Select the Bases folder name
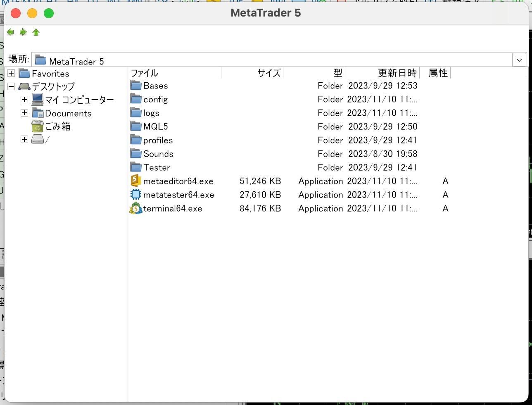This screenshot has width=532, height=405. [156, 86]
